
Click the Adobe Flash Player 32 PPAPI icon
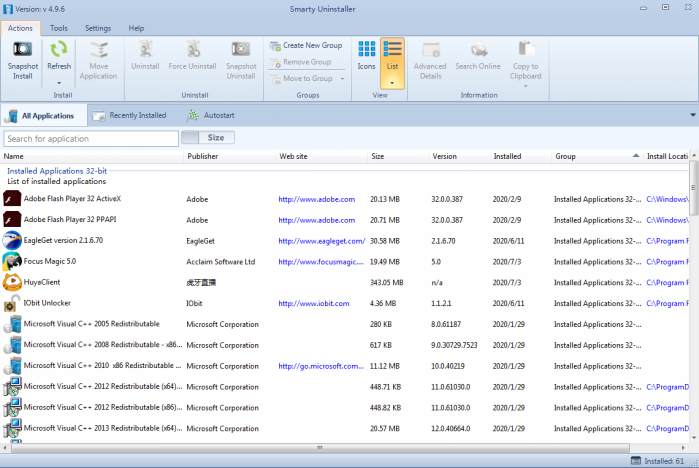[12, 219]
